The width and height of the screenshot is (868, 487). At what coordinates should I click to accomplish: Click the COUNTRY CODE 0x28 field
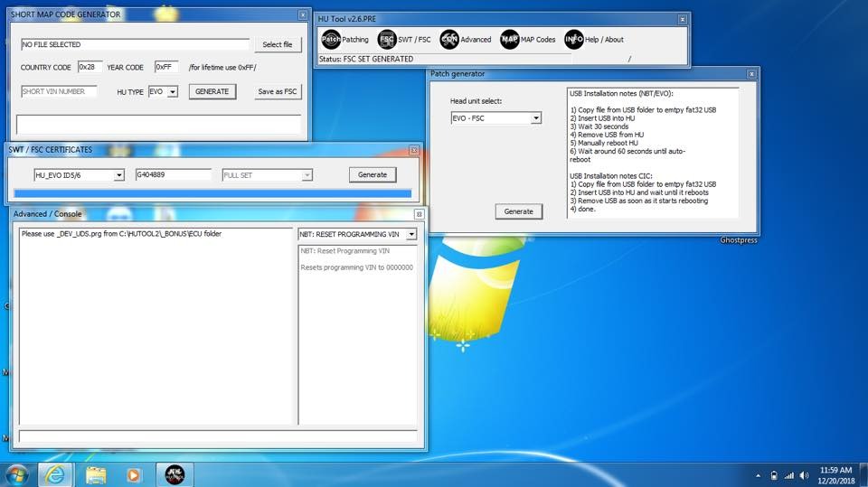click(90, 67)
